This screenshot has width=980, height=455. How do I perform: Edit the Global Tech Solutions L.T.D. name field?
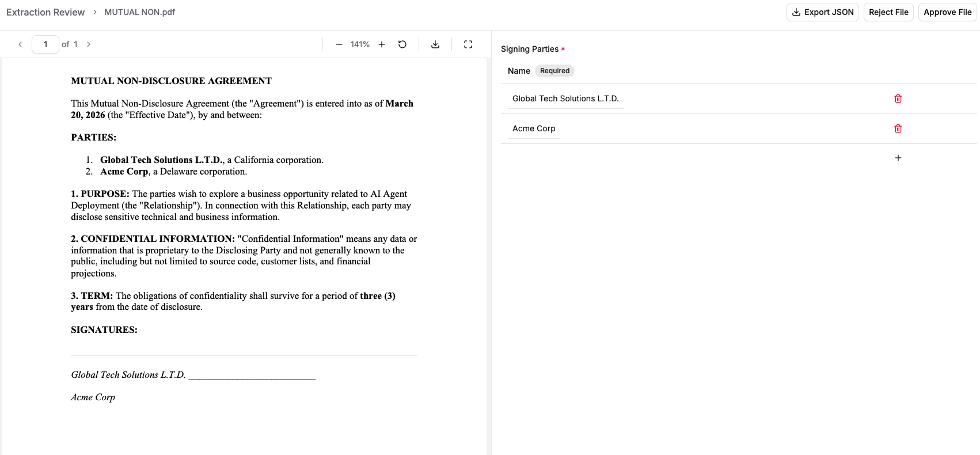tap(565, 98)
